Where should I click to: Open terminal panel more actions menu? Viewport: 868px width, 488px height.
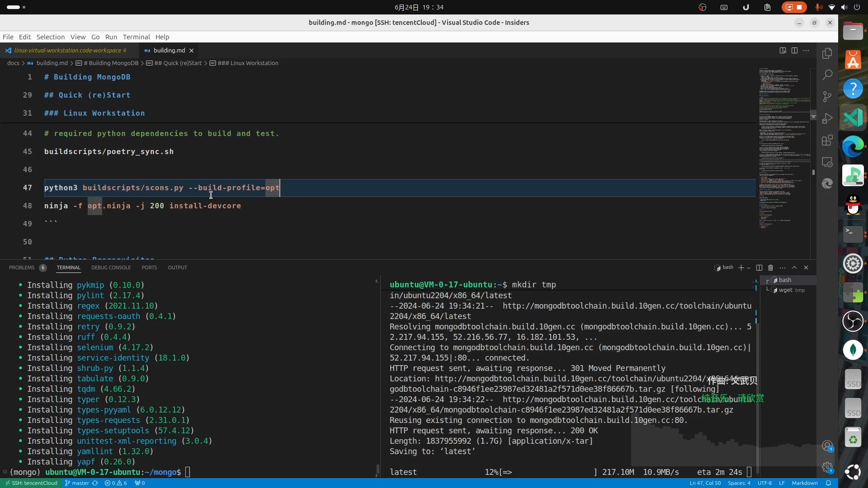click(x=783, y=267)
